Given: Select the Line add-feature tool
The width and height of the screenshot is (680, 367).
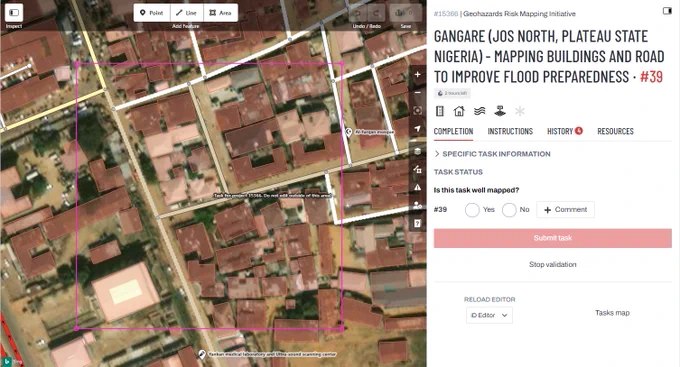Looking at the screenshot, I should 186,13.
